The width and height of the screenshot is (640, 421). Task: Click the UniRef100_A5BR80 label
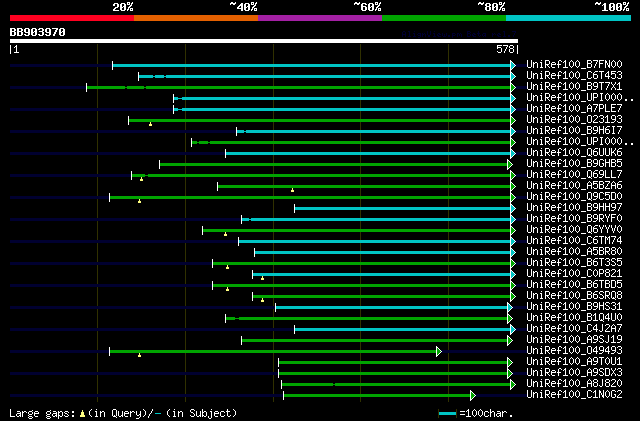(574, 252)
